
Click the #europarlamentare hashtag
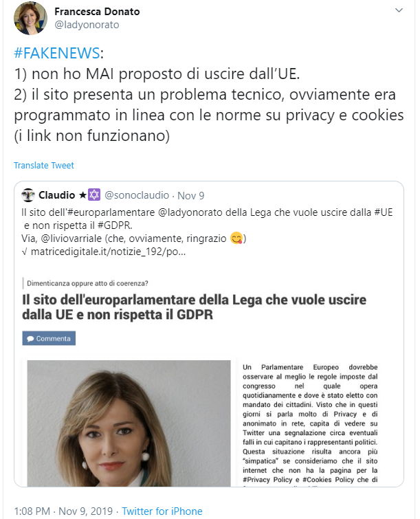(x=111, y=212)
